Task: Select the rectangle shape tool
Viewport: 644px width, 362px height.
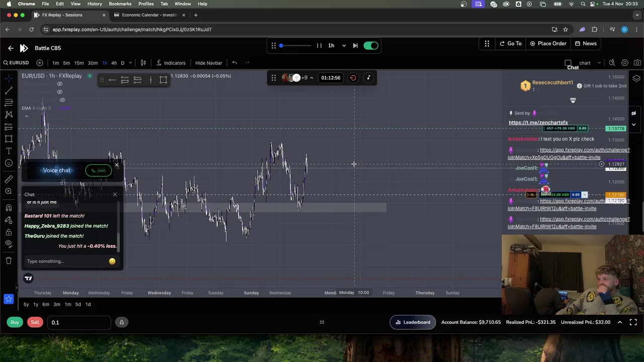Action: (9, 139)
